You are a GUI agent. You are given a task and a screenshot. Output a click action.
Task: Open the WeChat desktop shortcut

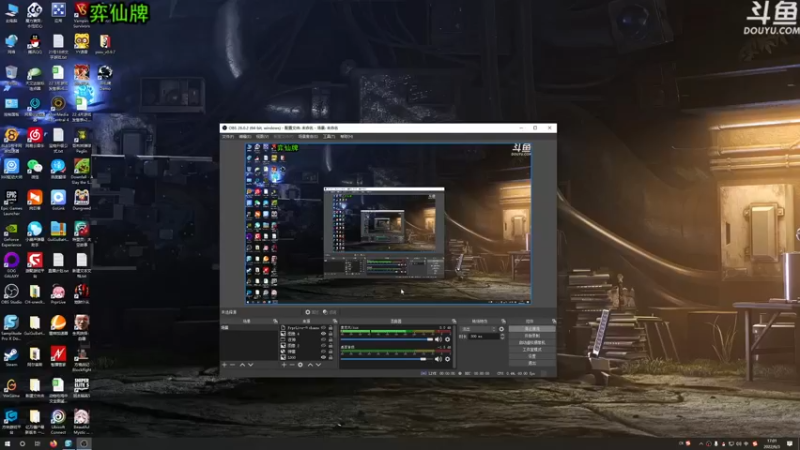tap(35, 169)
